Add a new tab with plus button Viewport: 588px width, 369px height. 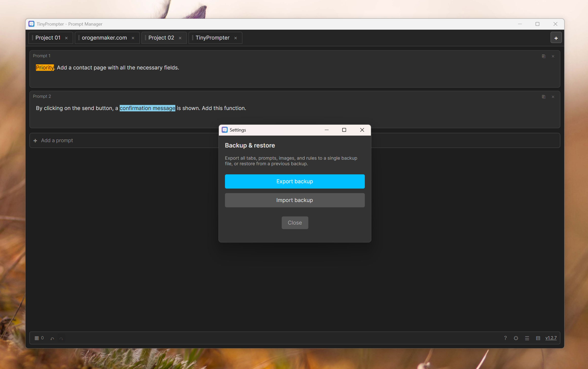click(x=556, y=38)
